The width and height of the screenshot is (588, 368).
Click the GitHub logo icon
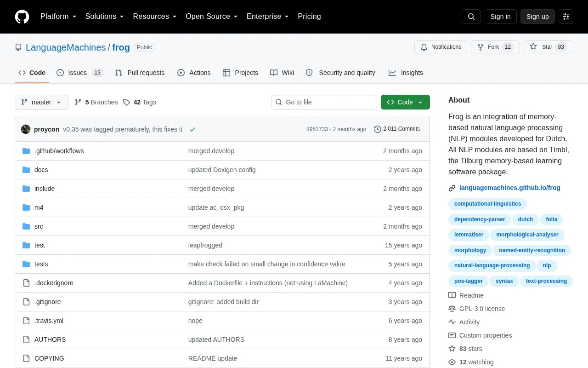(x=22, y=17)
